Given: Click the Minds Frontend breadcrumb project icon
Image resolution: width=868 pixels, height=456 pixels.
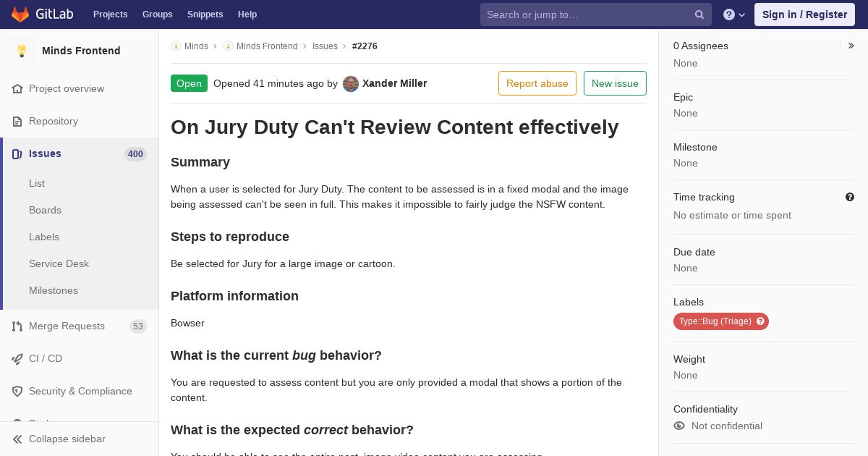Looking at the screenshot, I should [x=228, y=46].
